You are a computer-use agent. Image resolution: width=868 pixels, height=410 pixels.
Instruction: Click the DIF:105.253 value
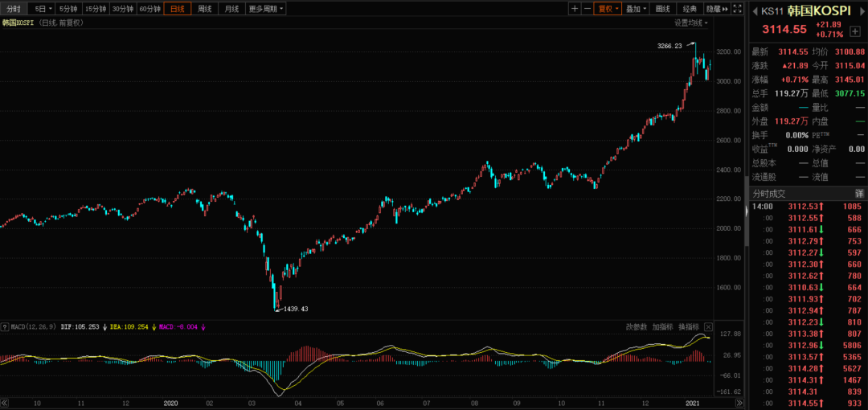click(x=81, y=327)
